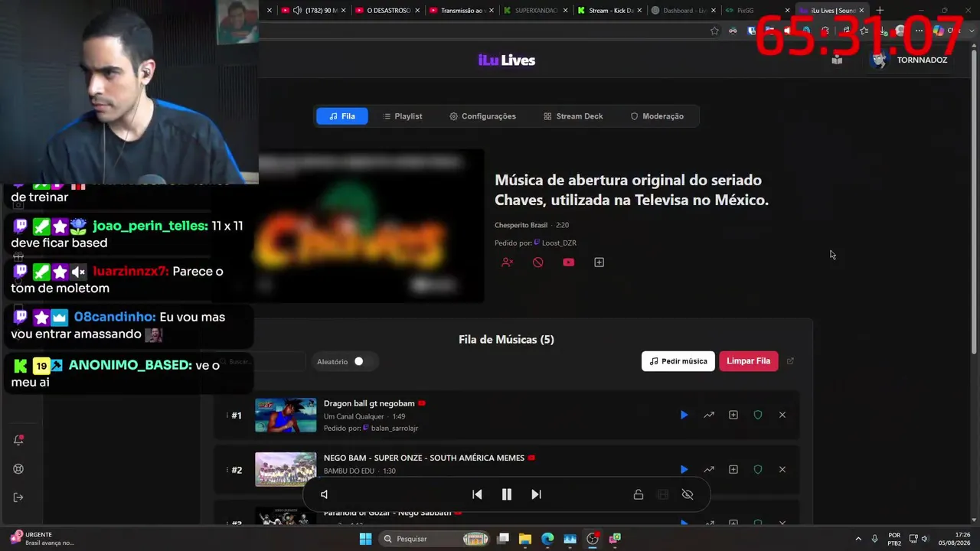Open the Configurações tab
980x551 pixels.
(483, 116)
